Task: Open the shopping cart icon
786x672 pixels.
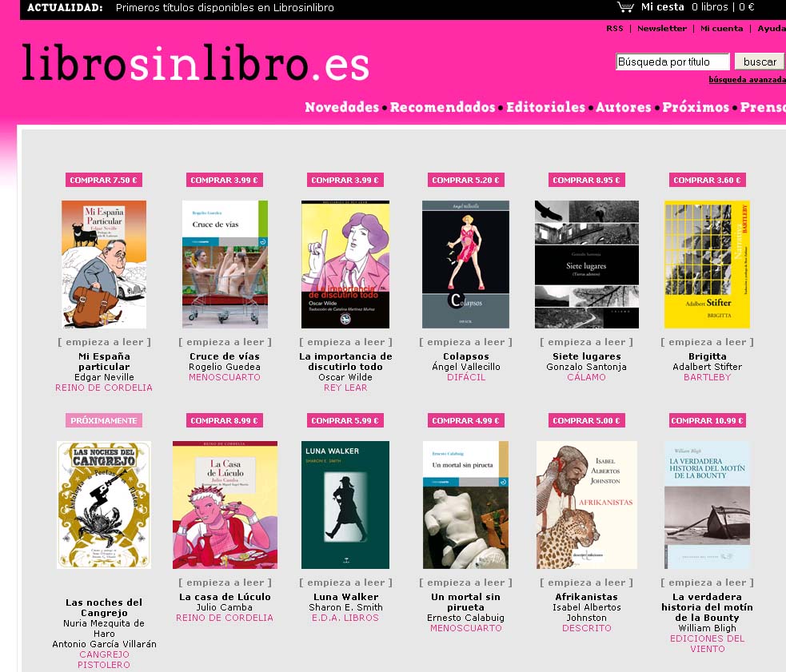Action: tap(625, 7)
